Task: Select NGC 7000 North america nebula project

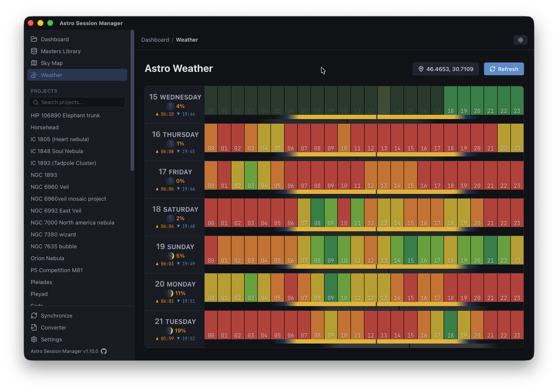Action: click(72, 222)
